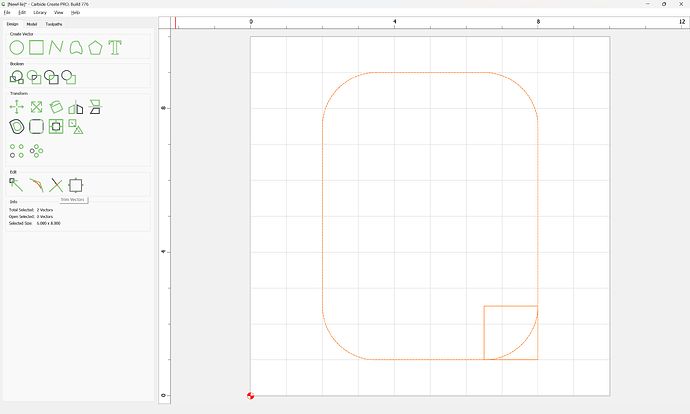
Task: Click the 'Selected Size' value text
Action: [48, 223]
